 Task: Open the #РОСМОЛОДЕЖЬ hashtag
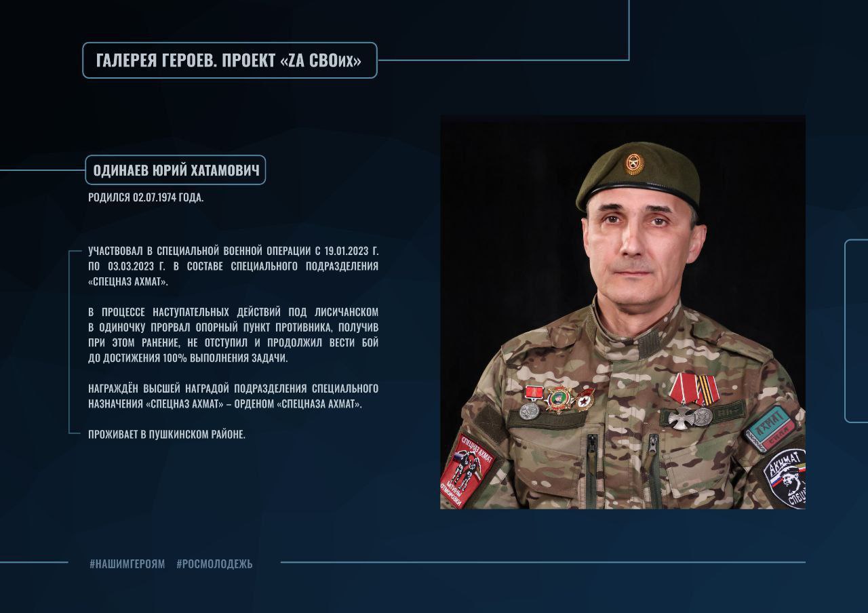[214, 563]
